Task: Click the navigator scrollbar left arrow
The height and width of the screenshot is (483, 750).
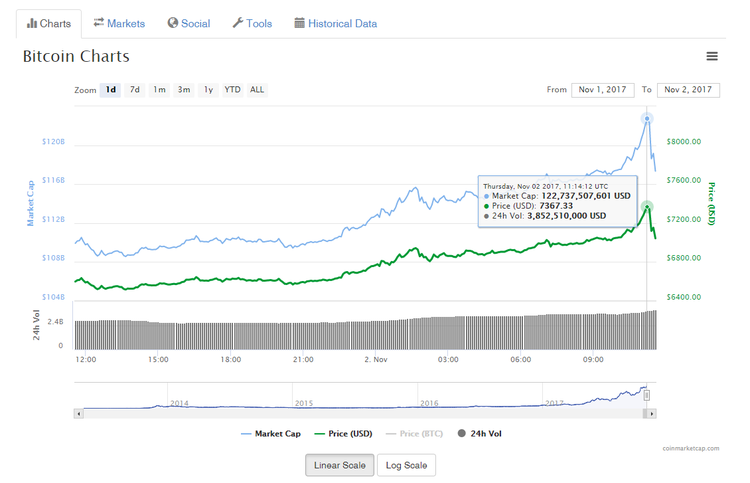Action: 78,412
